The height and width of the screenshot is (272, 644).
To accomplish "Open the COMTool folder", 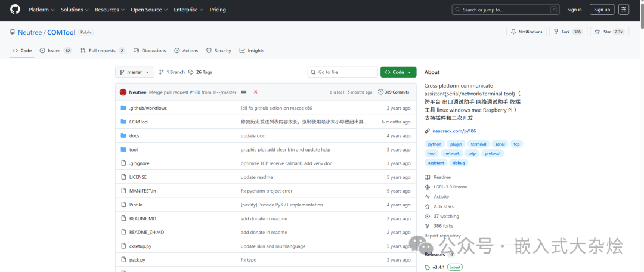I will [x=139, y=122].
